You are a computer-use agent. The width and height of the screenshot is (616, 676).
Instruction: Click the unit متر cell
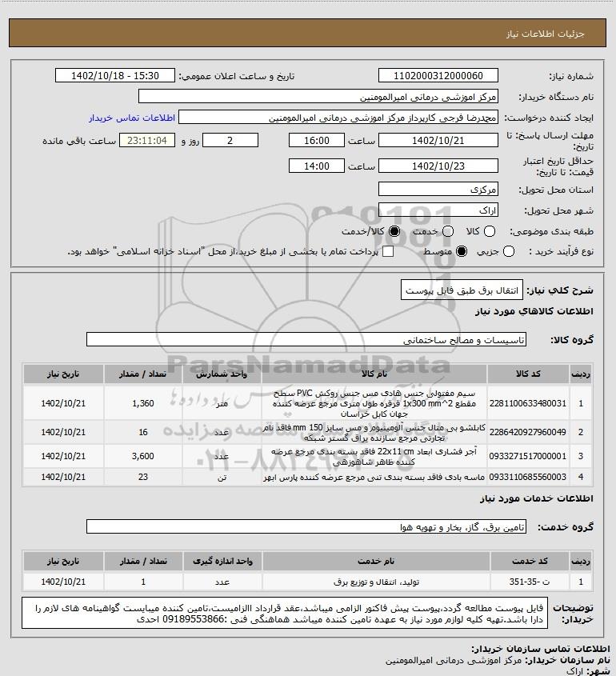222,403
